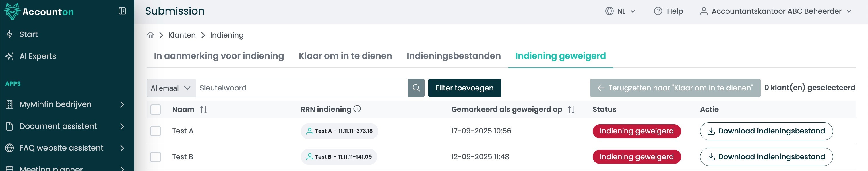Screen dimensions: 868x171
Task: Open the Allemaal filter dropdown
Action: (171, 88)
